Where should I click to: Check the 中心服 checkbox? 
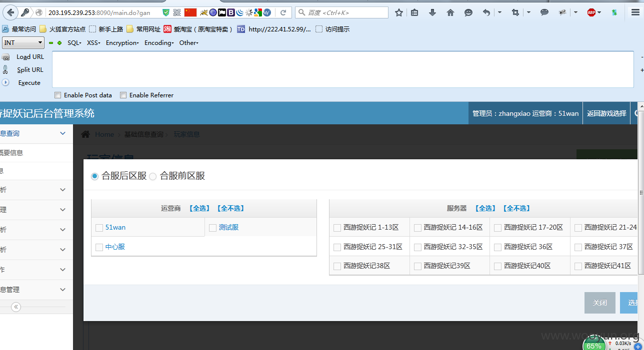(99, 247)
